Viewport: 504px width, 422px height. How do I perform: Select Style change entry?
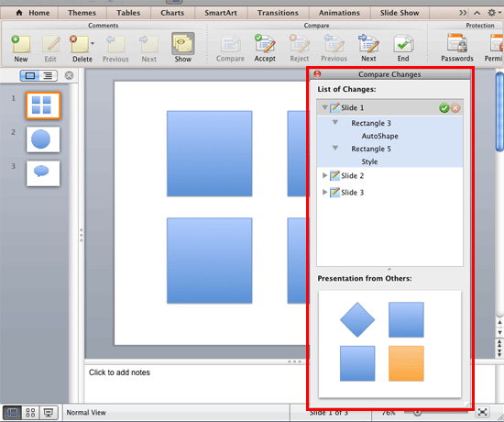(x=369, y=161)
